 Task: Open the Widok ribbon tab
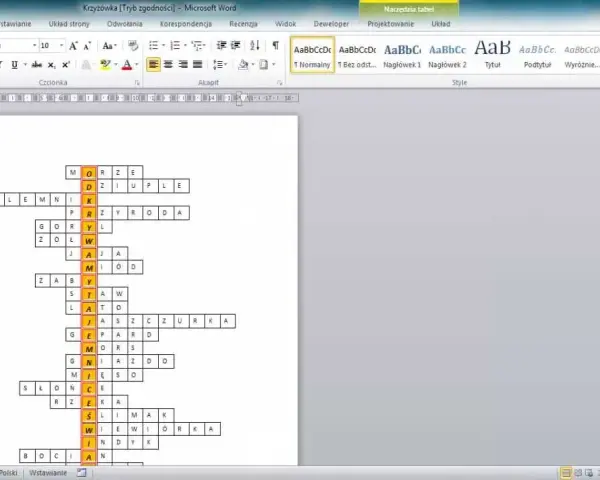click(285, 24)
